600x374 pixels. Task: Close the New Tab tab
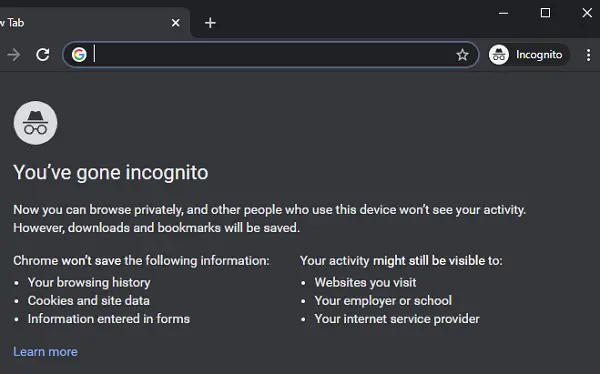pyautogui.click(x=176, y=23)
